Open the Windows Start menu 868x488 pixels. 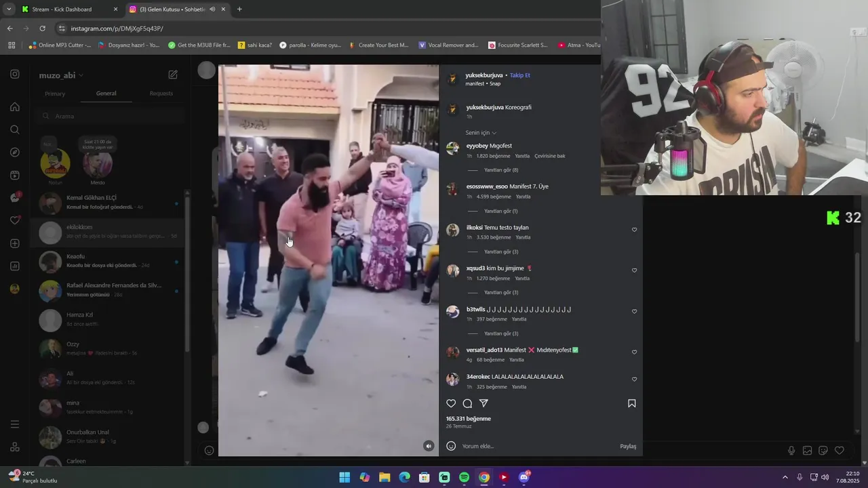point(344,477)
